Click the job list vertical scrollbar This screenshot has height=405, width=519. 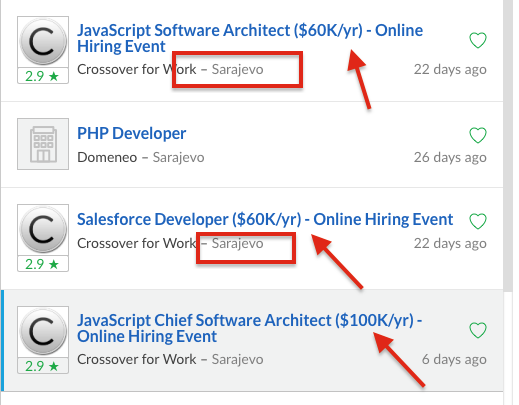(508, 146)
